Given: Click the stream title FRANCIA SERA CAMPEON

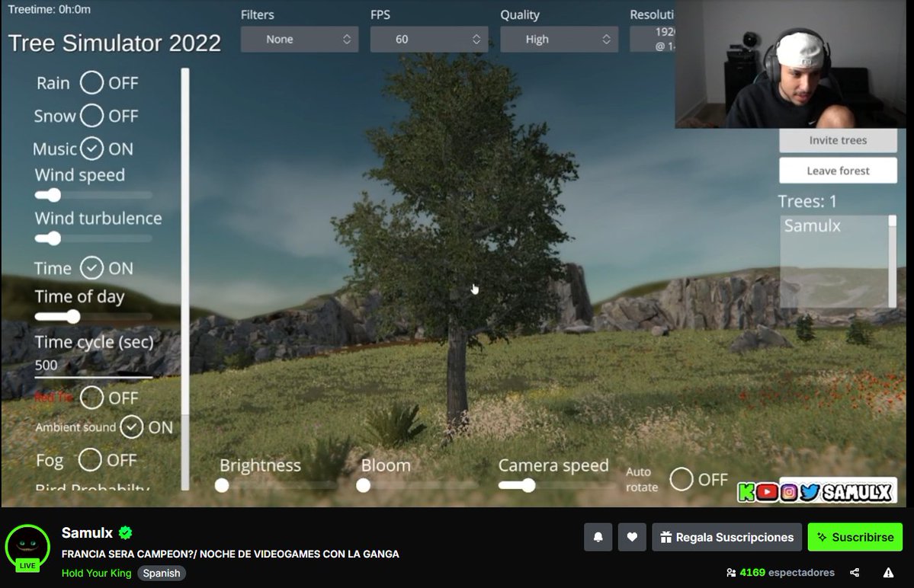Looking at the screenshot, I should [230, 554].
